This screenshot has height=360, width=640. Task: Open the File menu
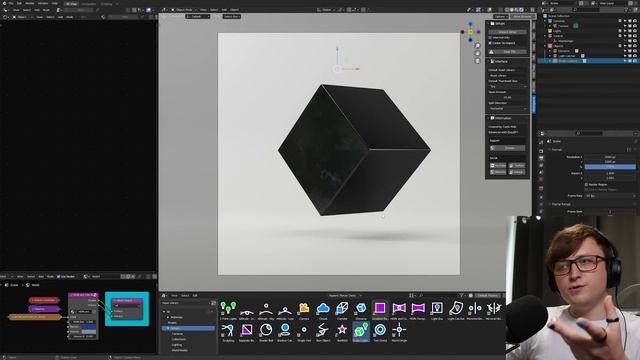coord(11,3)
